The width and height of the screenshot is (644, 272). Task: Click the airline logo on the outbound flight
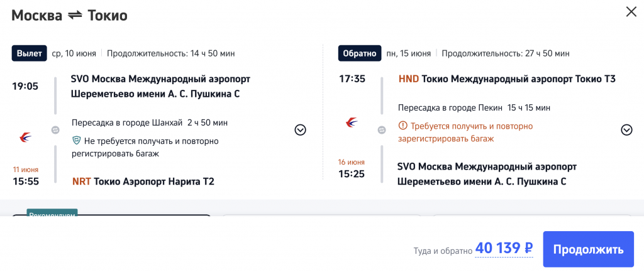[x=25, y=136]
